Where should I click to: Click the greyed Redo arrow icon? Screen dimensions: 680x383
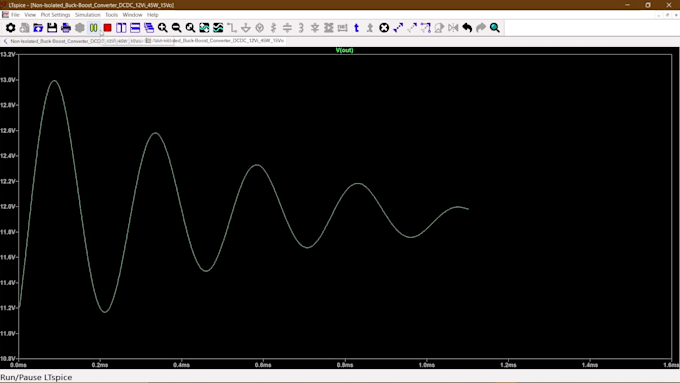point(481,28)
